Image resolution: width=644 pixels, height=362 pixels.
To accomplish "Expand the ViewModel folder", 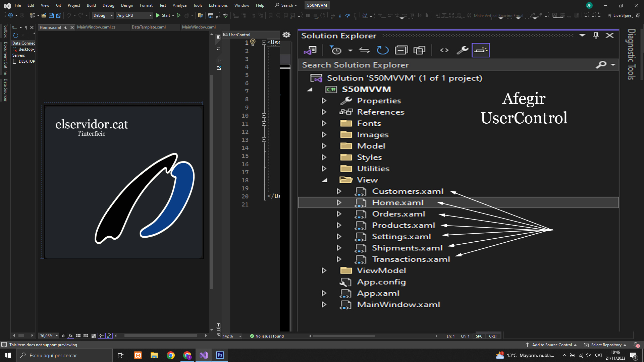I will (x=324, y=270).
